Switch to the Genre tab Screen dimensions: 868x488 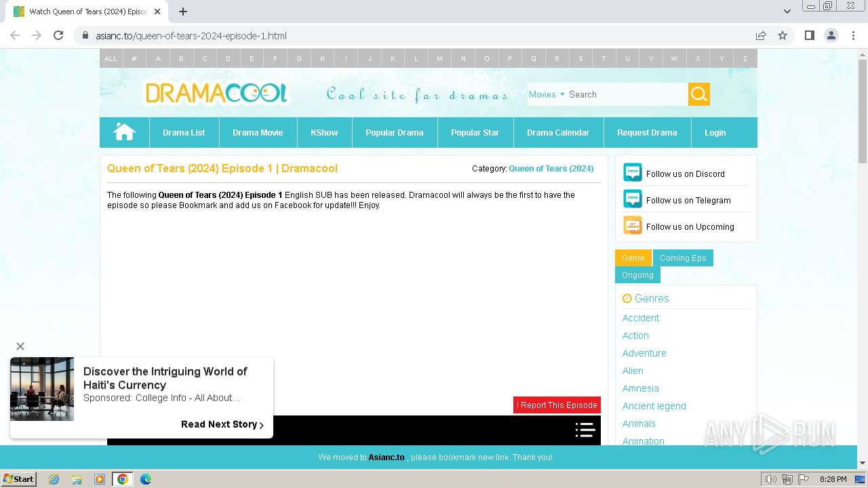(633, 258)
